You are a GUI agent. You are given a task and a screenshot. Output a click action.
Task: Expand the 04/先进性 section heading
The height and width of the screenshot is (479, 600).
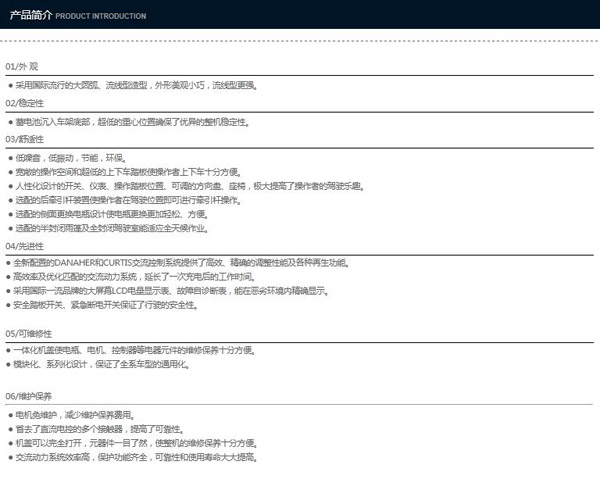24,245
